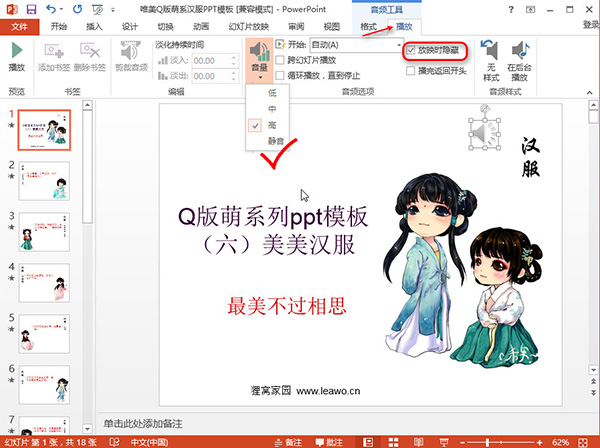This screenshot has width=600, height=448.
Task: Click ribbon display options icon
Action: pyautogui.click(x=530, y=10)
